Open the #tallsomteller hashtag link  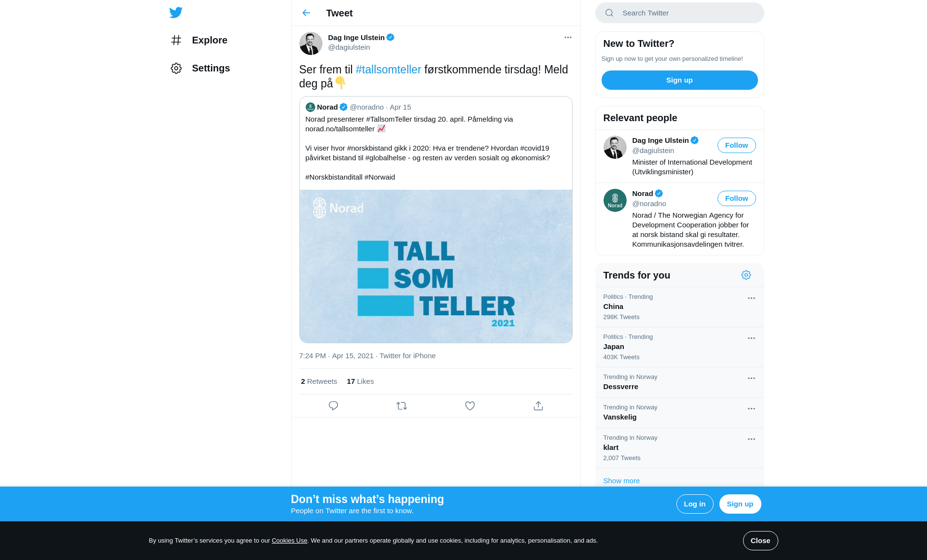pos(388,70)
